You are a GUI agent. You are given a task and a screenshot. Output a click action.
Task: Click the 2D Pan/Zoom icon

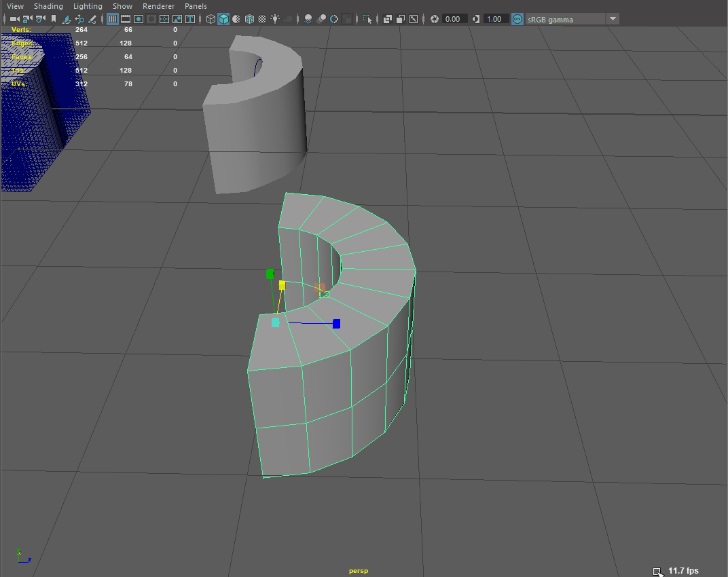(x=79, y=19)
